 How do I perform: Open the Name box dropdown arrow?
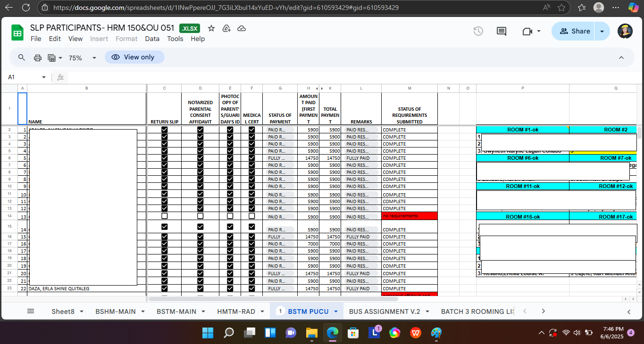[x=44, y=77]
